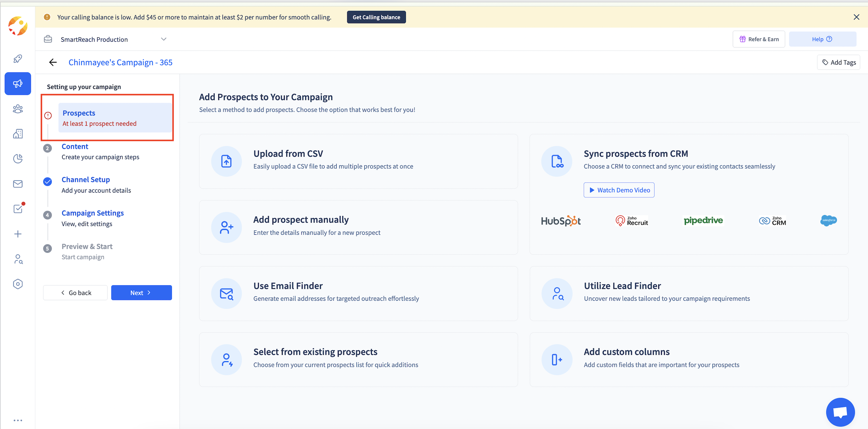
Task: Open the prospects people group sidebar icon
Action: 18,109
